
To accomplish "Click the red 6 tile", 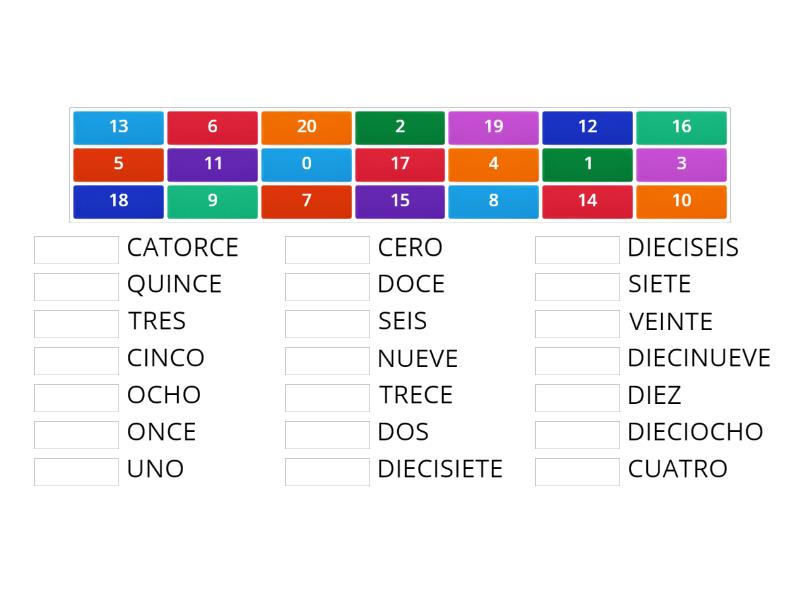I will pyautogui.click(x=212, y=127).
